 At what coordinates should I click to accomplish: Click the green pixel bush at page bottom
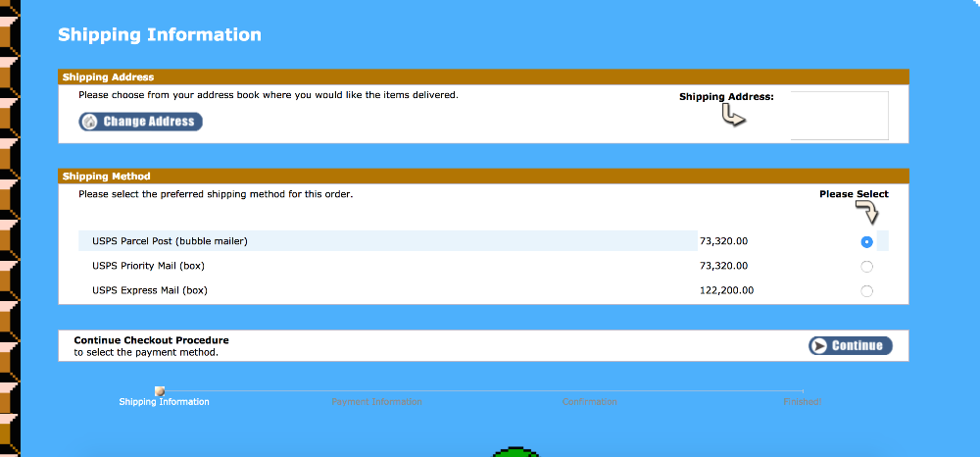pyautogui.click(x=511, y=452)
